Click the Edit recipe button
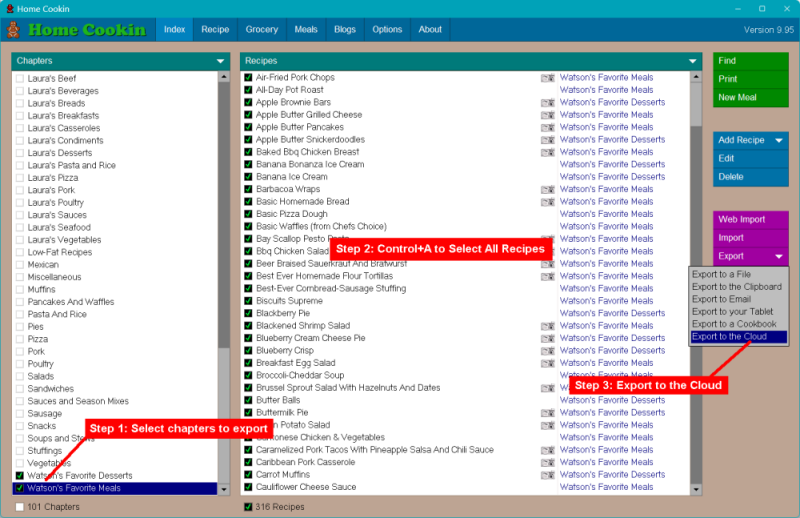The width and height of the screenshot is (800, 518). click(751, 159)
